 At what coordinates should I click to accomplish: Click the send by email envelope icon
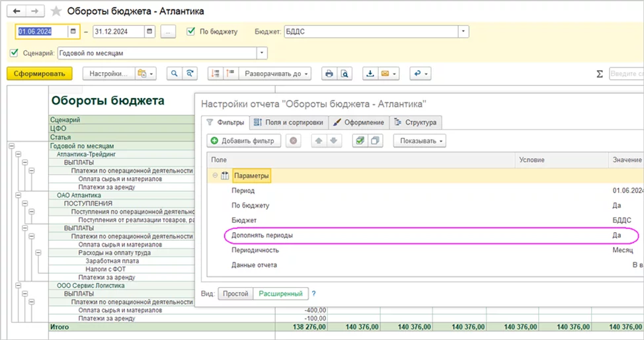point(385,74)
